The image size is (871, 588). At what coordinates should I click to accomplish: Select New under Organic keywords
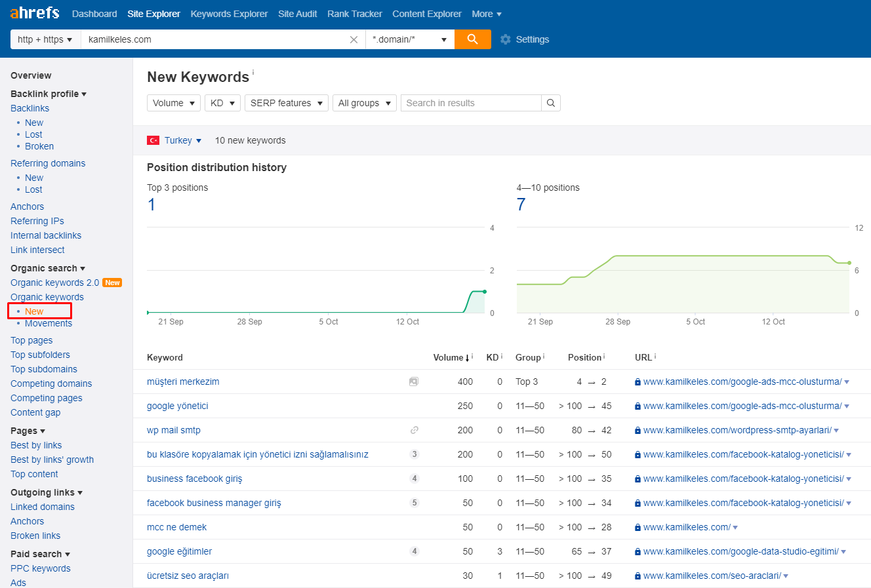tap(34, 311)
